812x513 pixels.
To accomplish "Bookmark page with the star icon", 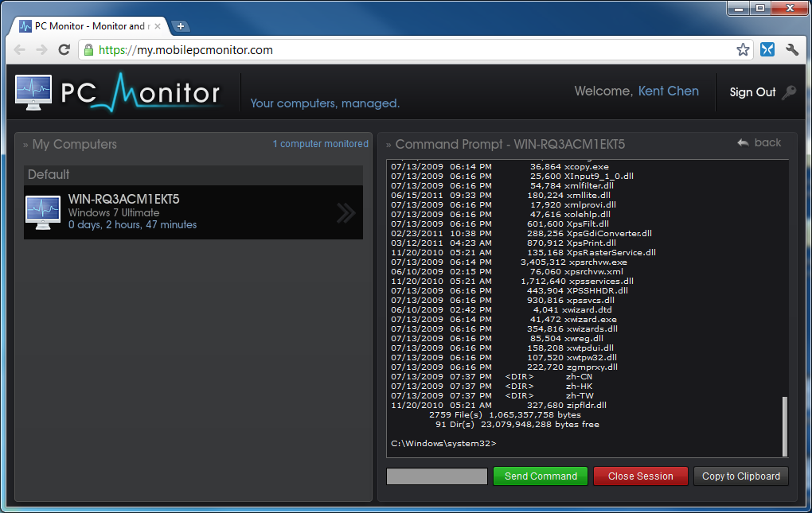I will 743,49.
